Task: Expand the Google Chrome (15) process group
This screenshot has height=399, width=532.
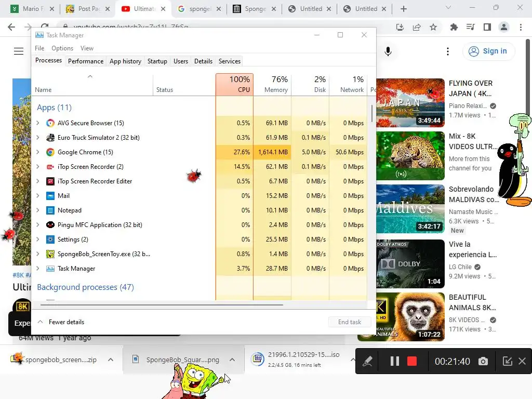Action: [x=37, y=152]
